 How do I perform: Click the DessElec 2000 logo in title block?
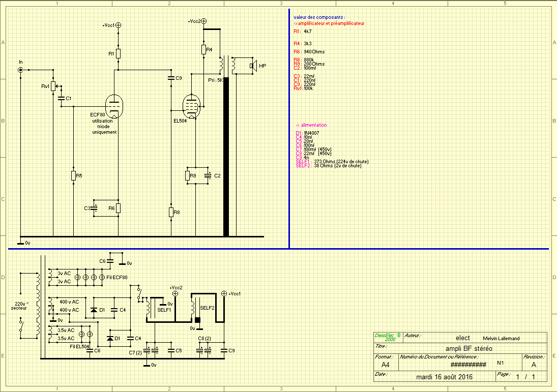pyautogui.click(x=388, y=337)
